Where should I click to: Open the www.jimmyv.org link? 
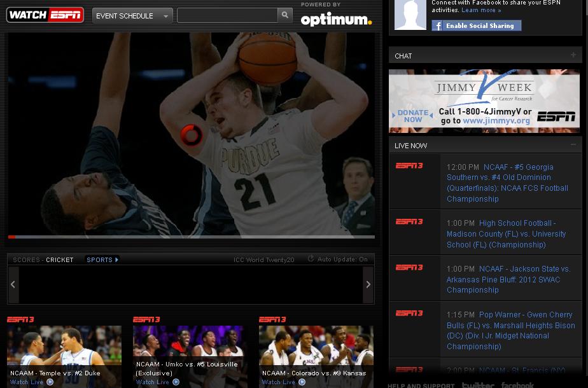coord(496,121)
